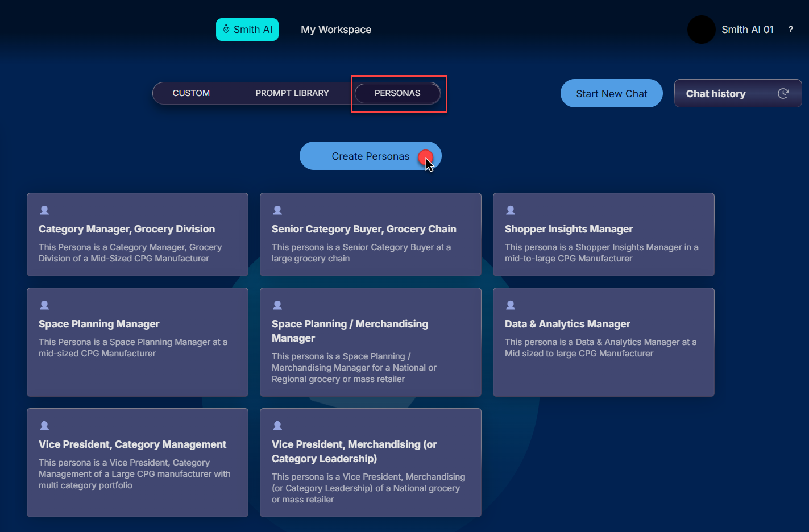Click person icon on Data & Analytics Manager card
The height and width of the screenshot is (532, 809).
[x=511, y=305]
